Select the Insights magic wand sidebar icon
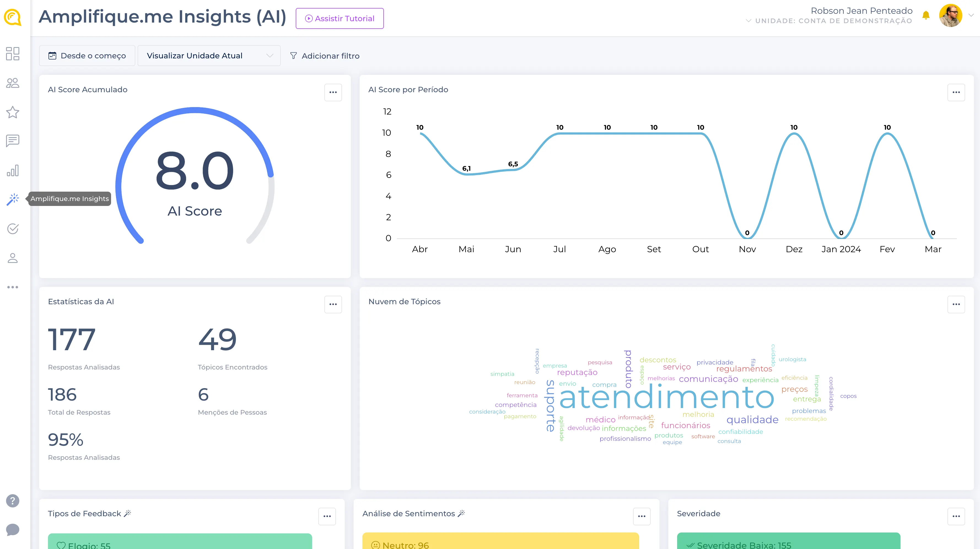 pyautogui.click(x=13, y=199)
